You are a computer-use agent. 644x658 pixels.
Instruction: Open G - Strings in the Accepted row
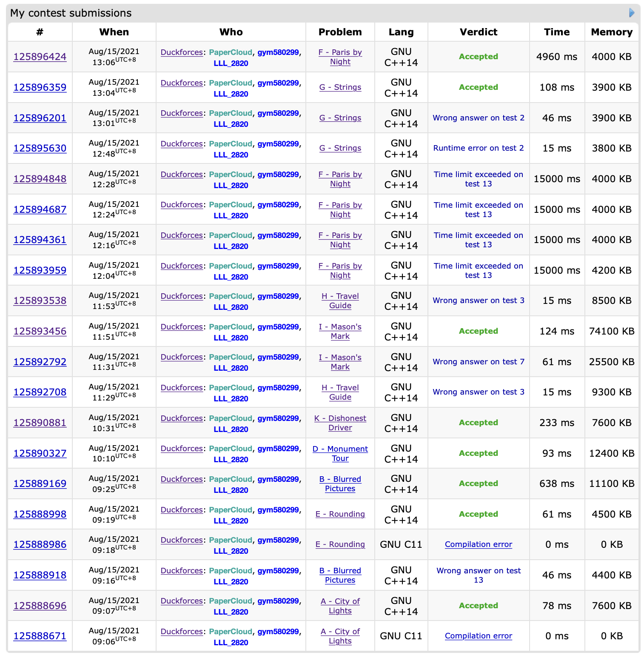340,87
